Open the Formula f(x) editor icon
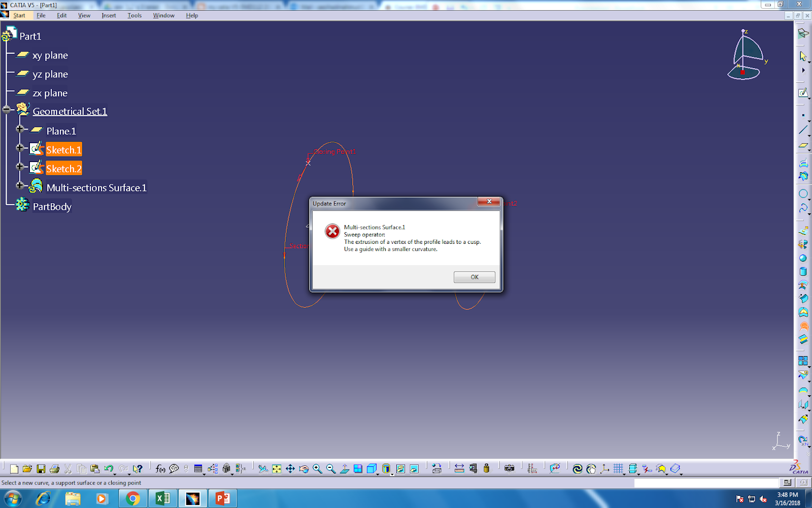This screenshot has height=508, width=812. coord(160,468)
